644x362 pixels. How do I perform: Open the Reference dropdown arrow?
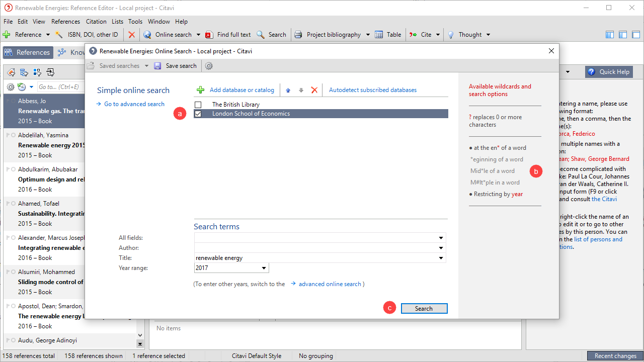pyautogui.click(x=48, y=35)
